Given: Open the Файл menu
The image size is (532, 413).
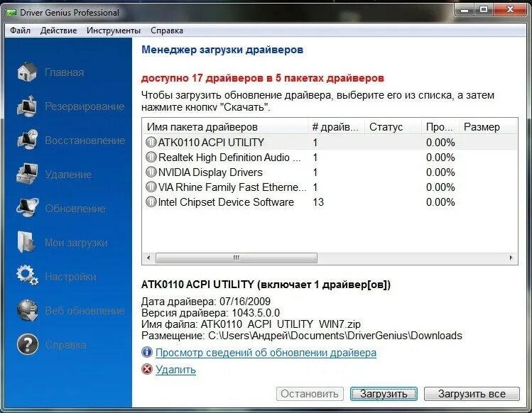Looking at the screenshot, I should pos(20,31).
